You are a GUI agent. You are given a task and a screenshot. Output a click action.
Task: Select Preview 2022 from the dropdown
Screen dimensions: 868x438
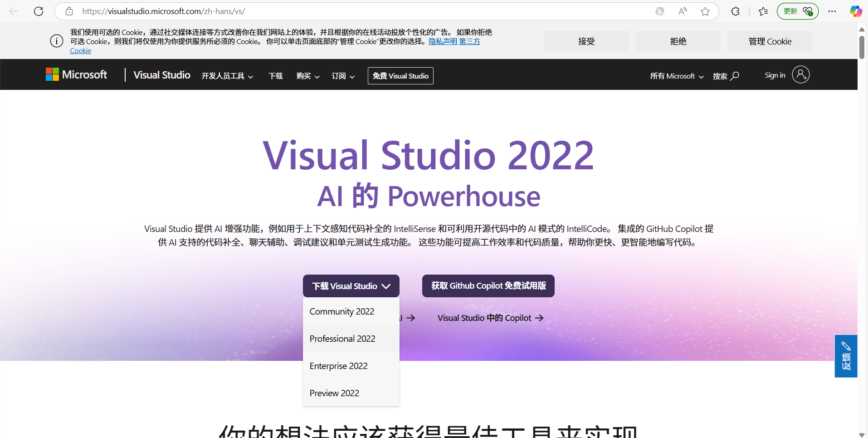351,393
